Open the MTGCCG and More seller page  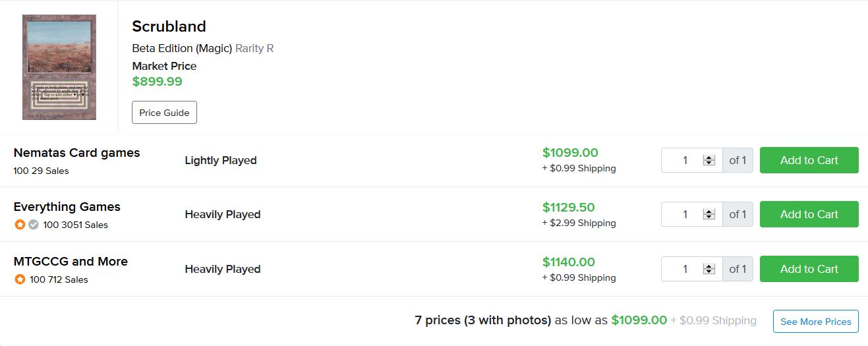click(71, 262)
